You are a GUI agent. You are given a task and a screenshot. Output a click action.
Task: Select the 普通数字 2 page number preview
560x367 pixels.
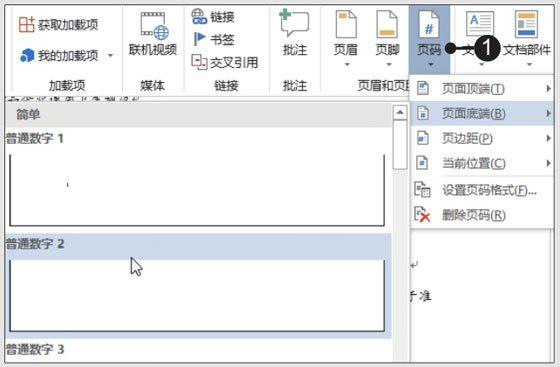pos(197,296)
